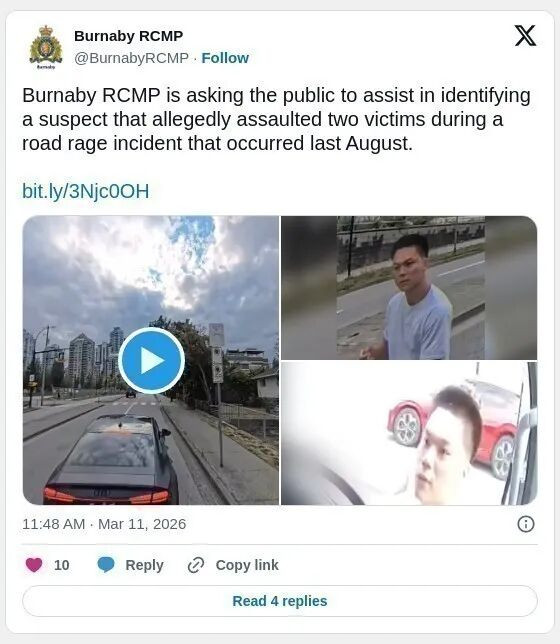The width and height of the screenshot is (560, 644).
Task: Open the top-right suspect photo thumbnail
Action: click(409, 288)
